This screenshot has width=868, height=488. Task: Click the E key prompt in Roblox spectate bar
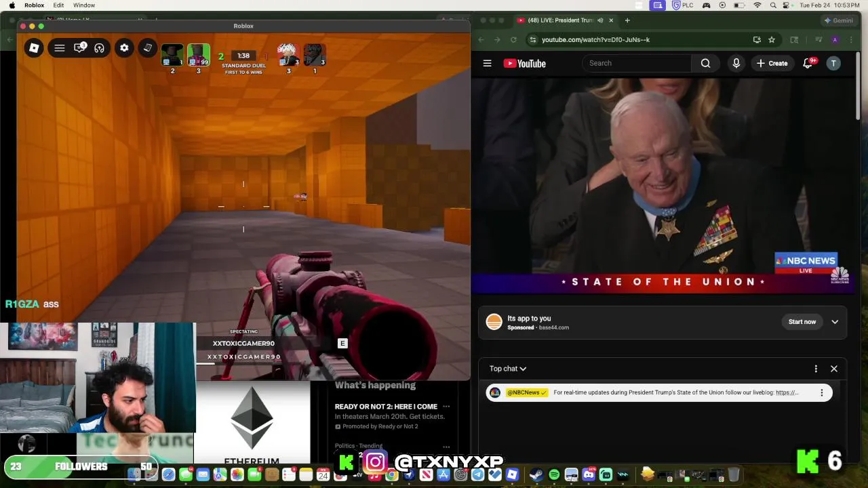[x=342, y=344]
